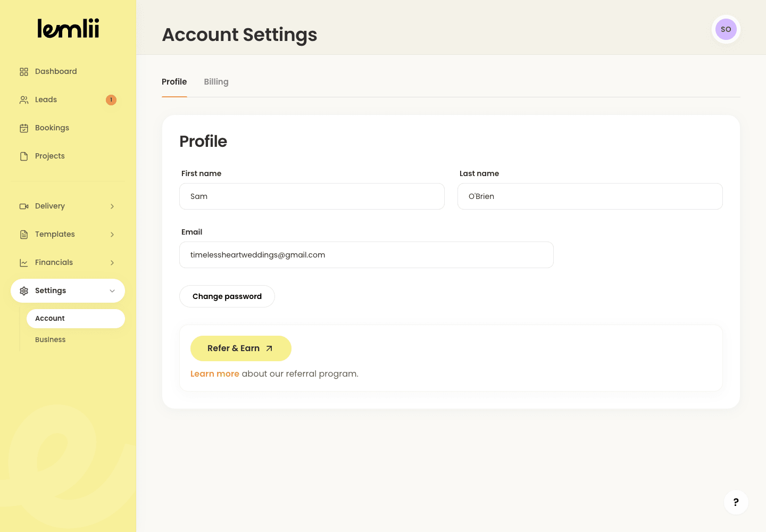Open the SO user avatar menu

[726, 29]
